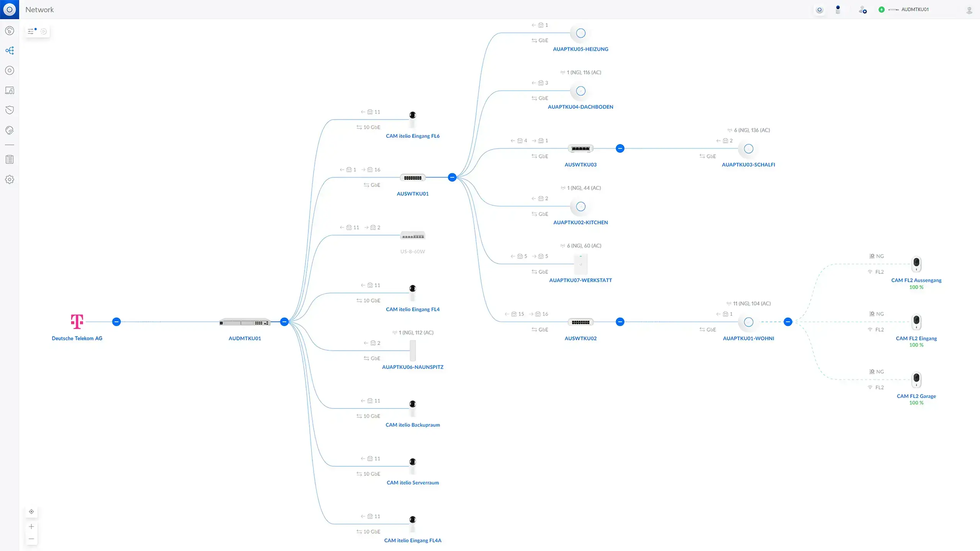This screenshot has width=980, height=551.
Task: Open the System Log list icon
Action: (10, 160)
